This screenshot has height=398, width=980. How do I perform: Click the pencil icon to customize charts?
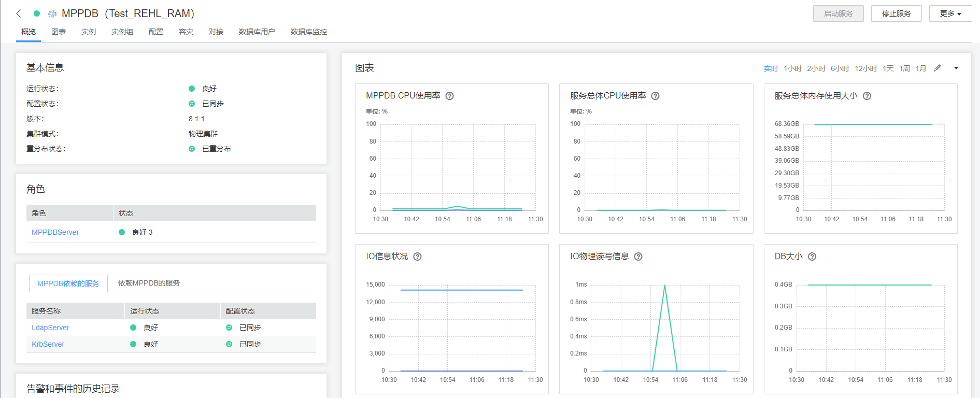(x=938, y=68)
